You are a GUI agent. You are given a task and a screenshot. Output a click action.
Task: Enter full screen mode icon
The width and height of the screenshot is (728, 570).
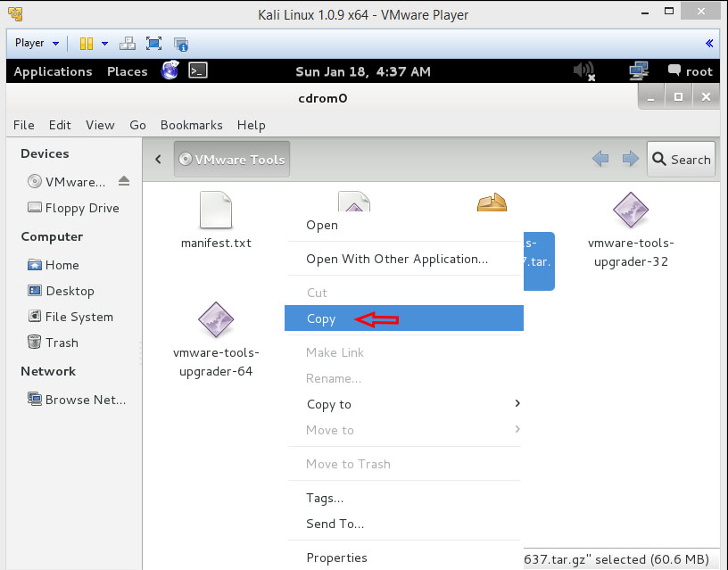pos(153,44)
